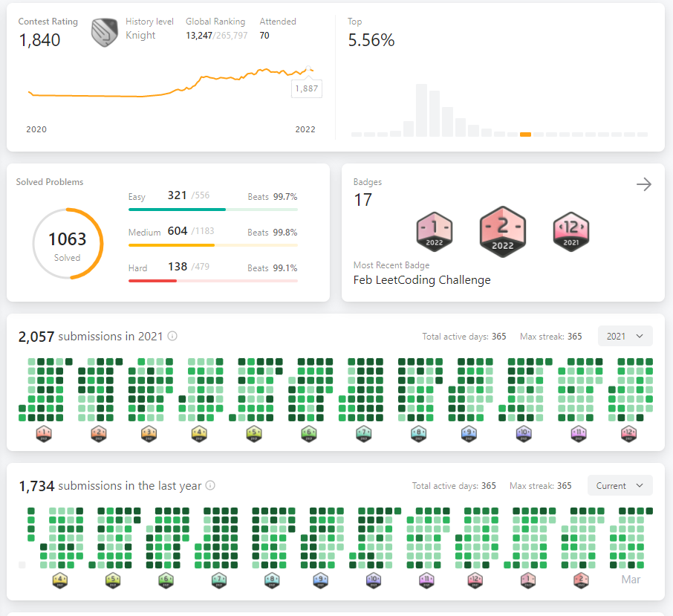Viewport: 673px width, 616px height.
Task: Open the Current period dropdown
Action: click(x=620, y=485)
